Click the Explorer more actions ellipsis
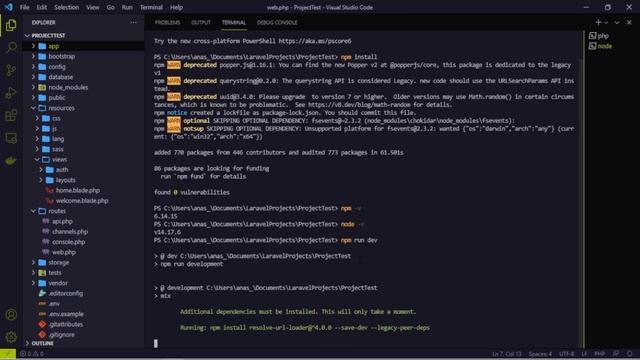Screen dimensions: 640x360 pos(133,22)
